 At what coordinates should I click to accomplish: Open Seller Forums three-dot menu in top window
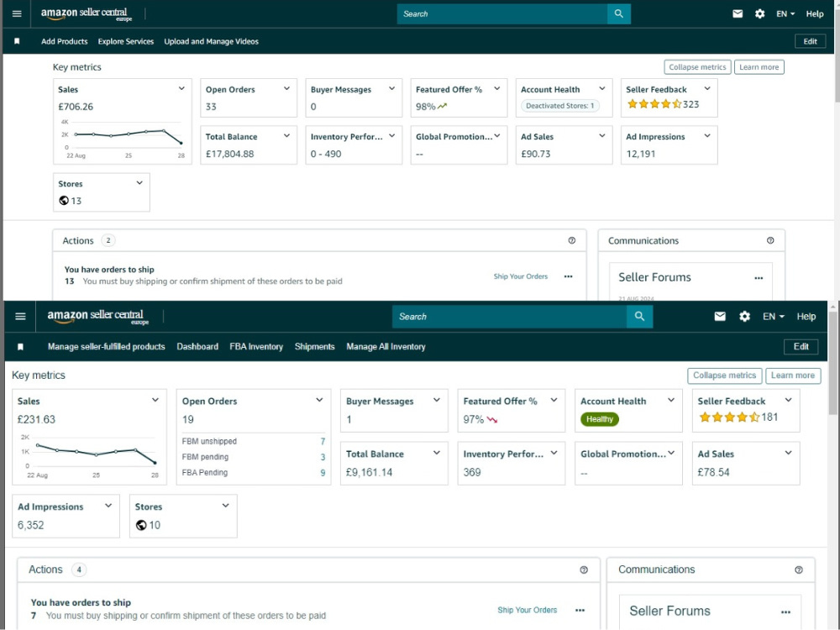pyautogui.click(x=759, y=278)
